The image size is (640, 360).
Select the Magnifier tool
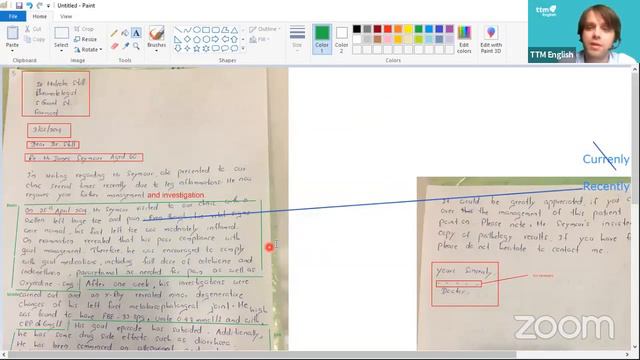(x=136, y=46)
